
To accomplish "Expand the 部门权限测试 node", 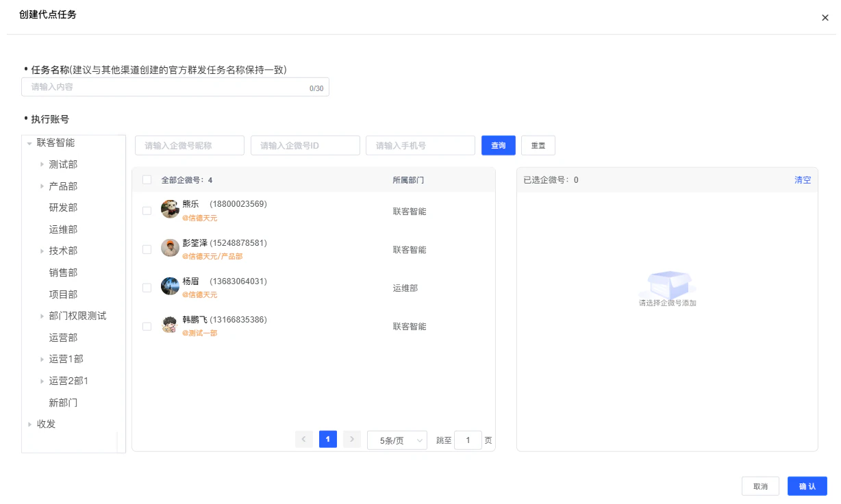I will click(x=42, y=316).
